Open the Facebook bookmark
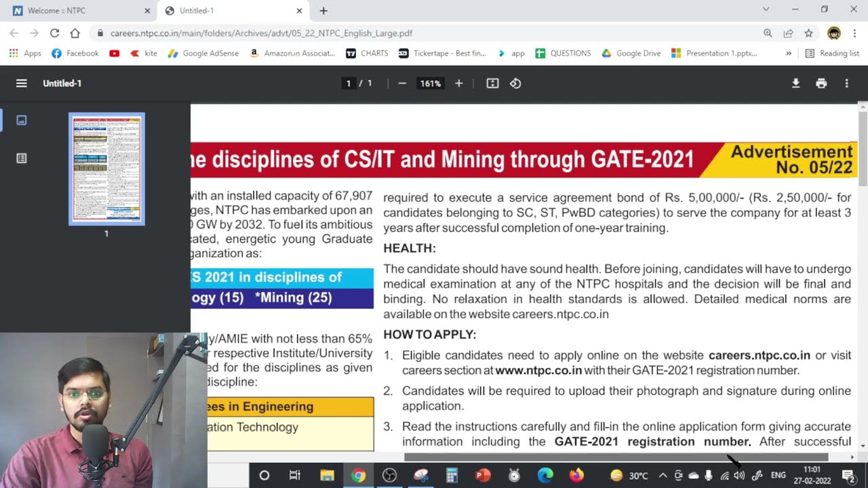The image size is (868, 488). 75,53
